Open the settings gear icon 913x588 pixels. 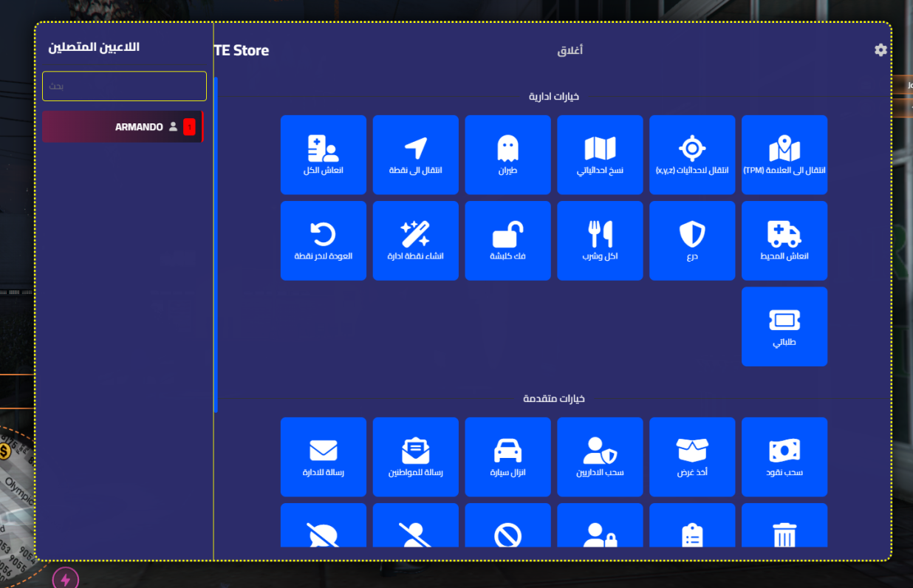[x=880, y=50]
